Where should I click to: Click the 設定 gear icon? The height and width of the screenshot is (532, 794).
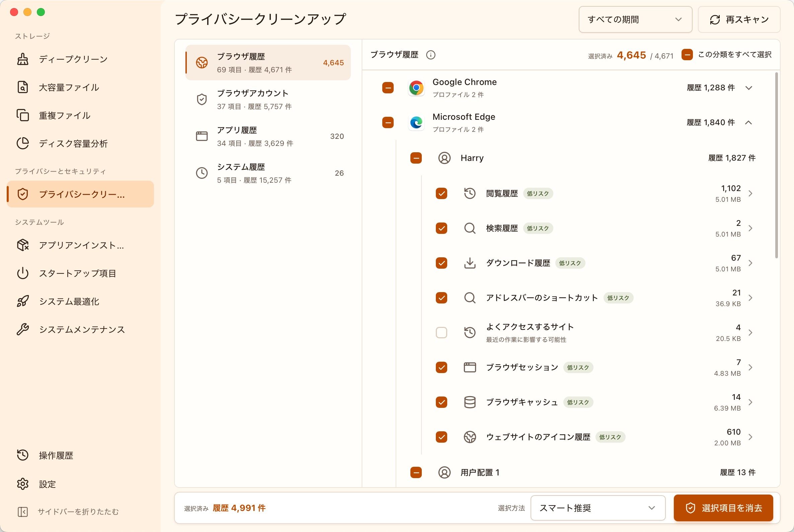pos(23,484)
